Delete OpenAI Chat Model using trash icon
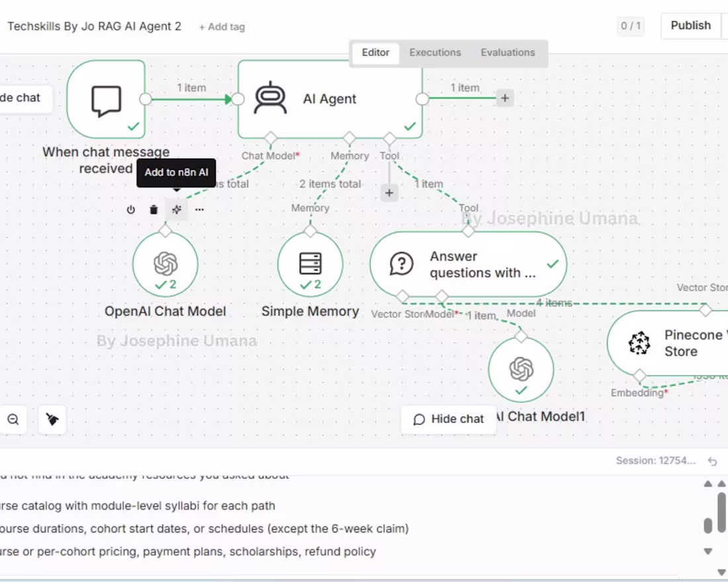Viewport: 728px width, 582px height. (154, 210)
